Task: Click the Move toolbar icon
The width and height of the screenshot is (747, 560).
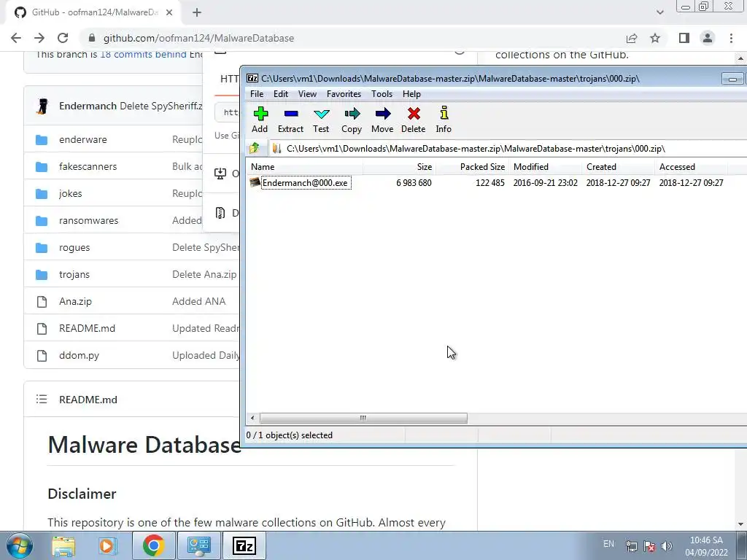Action: pyautogui.click(x=382, y=120)
